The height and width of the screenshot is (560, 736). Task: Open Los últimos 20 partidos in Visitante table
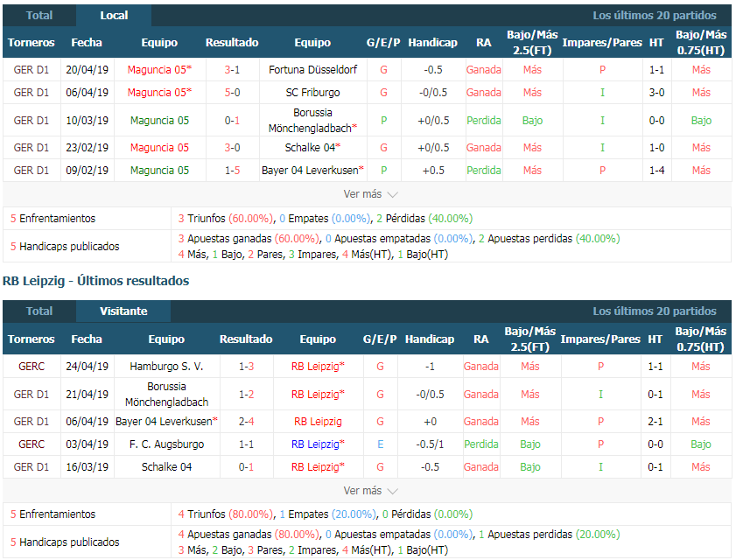click(x=655, y=311)
